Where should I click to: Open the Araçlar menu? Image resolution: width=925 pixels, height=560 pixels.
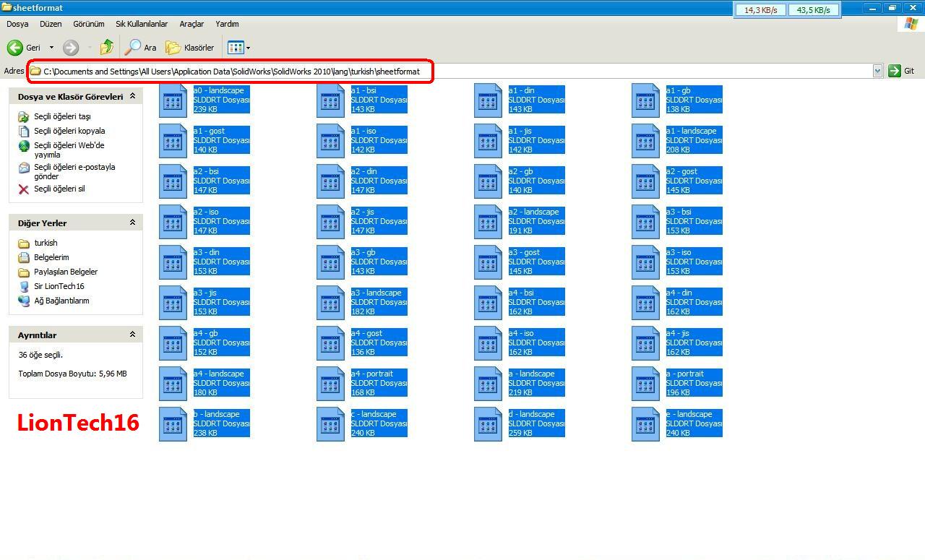192,24
